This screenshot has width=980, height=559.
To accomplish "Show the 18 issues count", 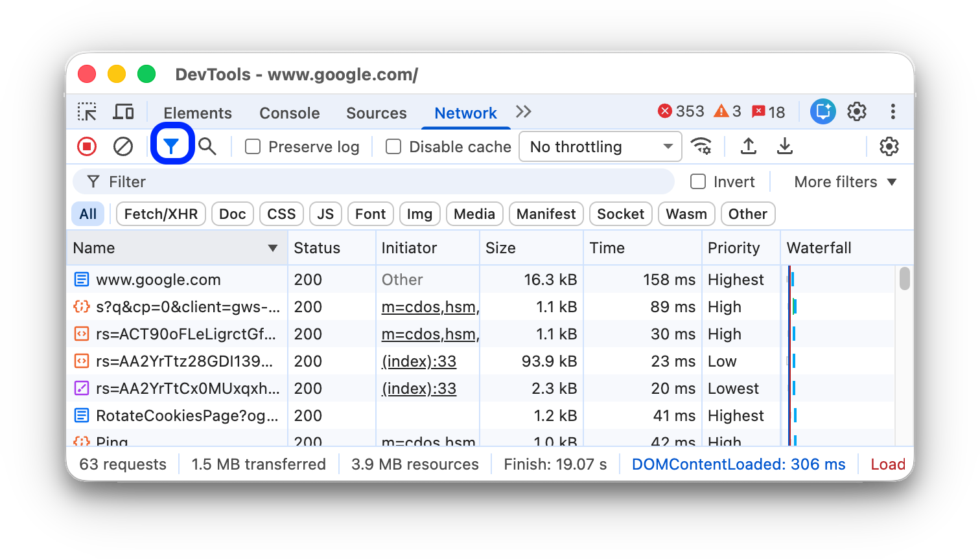I will coord(768,112).
